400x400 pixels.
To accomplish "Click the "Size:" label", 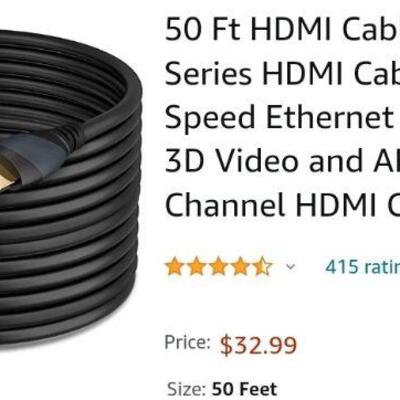I will coord(187,389).
